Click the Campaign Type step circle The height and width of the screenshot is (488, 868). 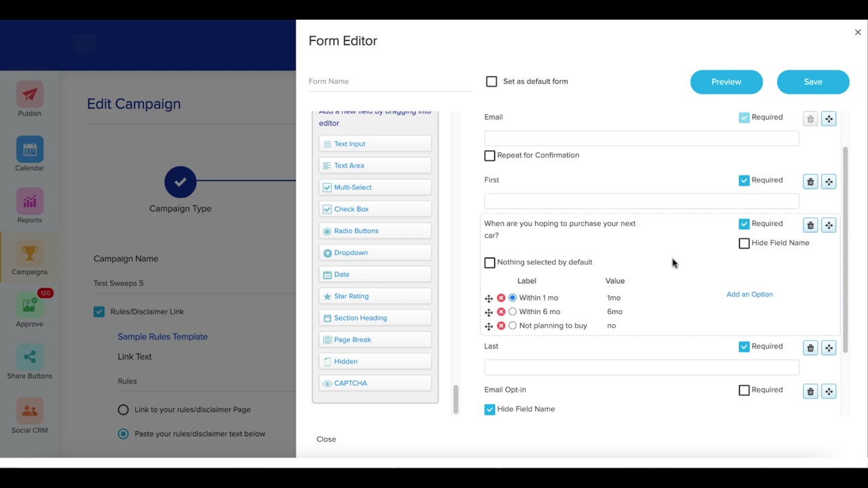(180, 182)
